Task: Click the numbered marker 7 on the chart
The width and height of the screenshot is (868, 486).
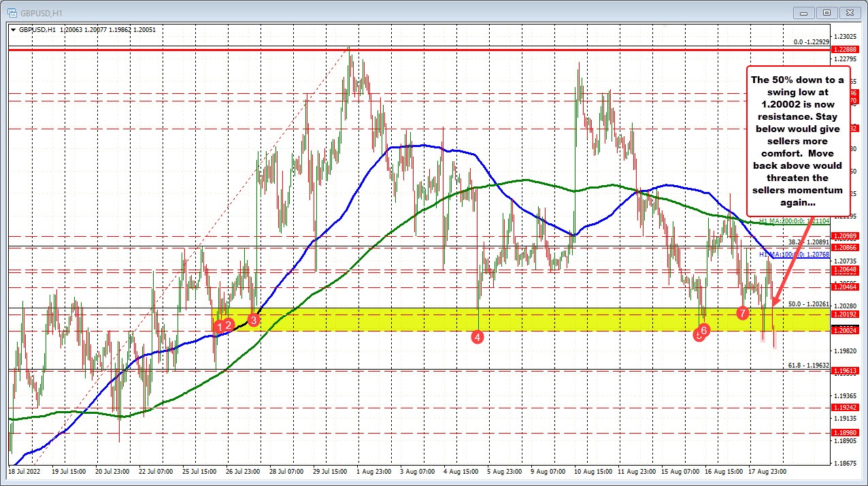Action: 743,314
